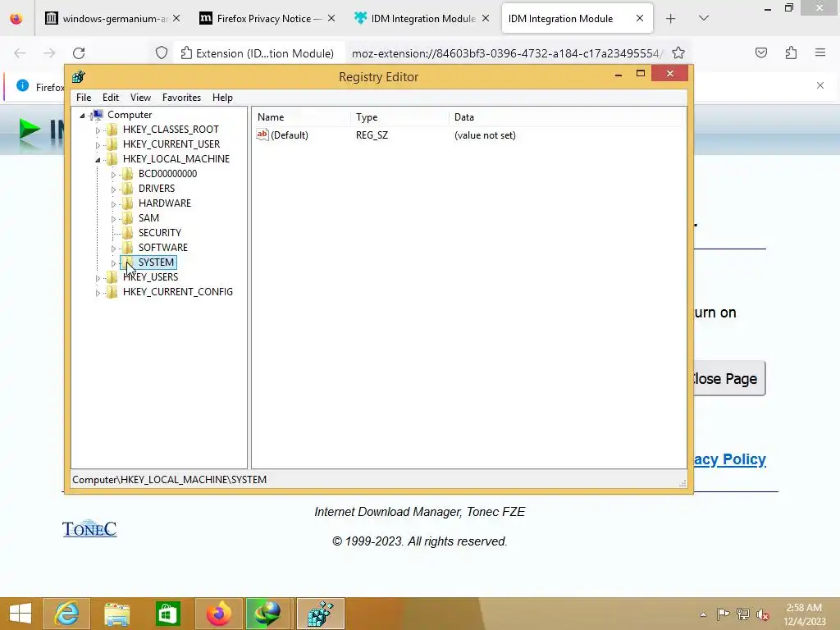This screenshot has width=840, height=630.
Task: Select the Computer icon in the tree
Action: point(97,115)
